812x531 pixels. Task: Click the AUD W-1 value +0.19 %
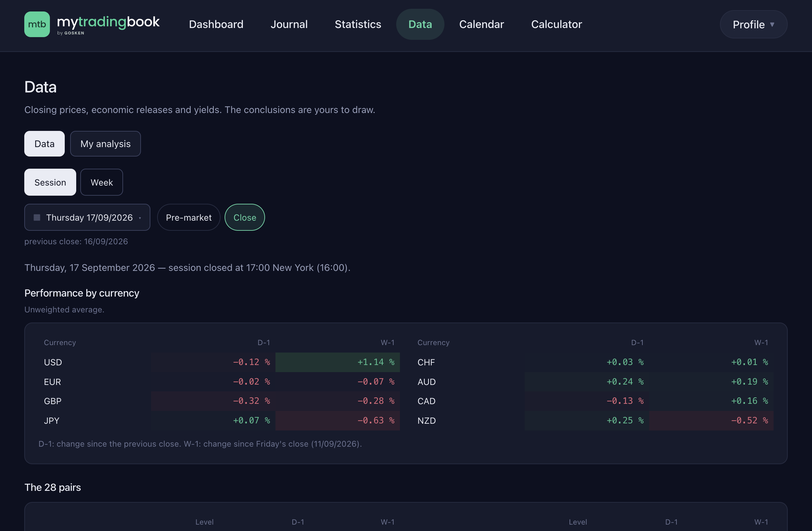click(x=750, y=382)
